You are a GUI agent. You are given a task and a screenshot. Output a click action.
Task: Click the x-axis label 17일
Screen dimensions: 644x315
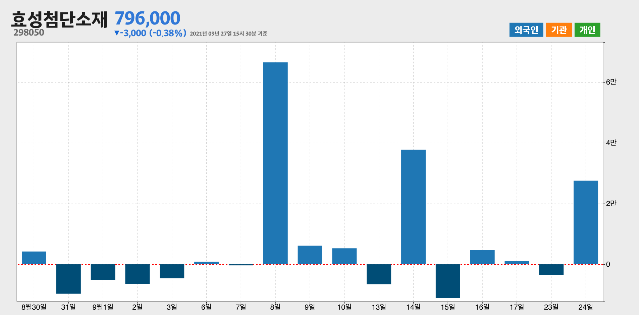pos(517,307)
